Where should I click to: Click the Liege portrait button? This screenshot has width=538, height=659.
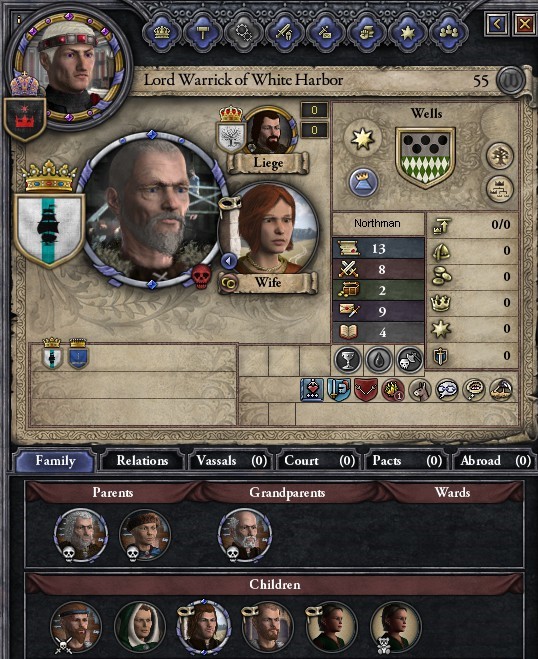pyautogui.click(x=269, y=132)
